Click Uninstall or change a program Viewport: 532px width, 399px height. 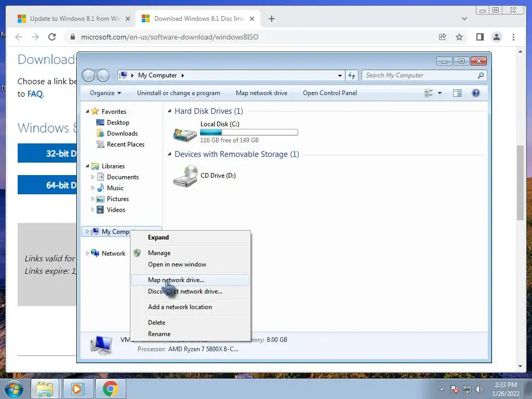[179, 93]
